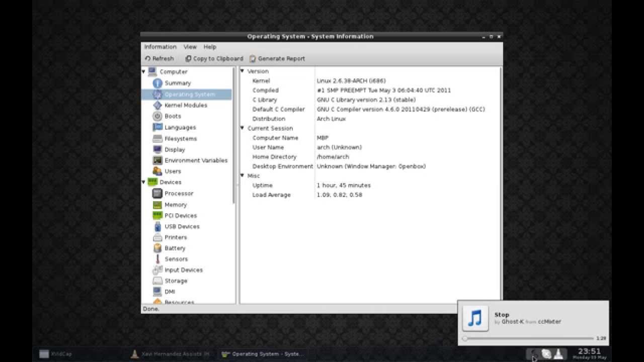644x362 pixels.
Task: Collapse the Computer tree node
Action: (x=143, y=72)
